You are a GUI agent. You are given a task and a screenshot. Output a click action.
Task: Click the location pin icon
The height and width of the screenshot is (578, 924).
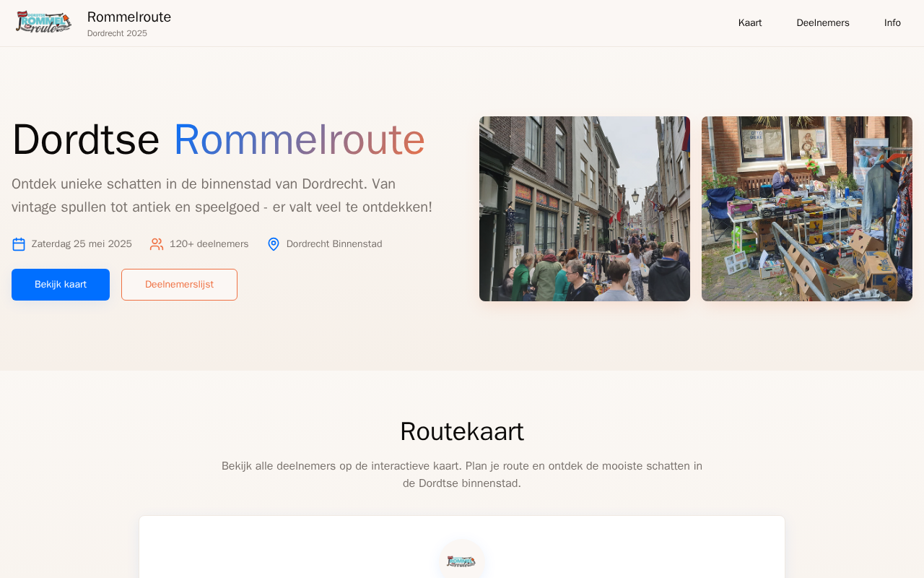tap(274, 244)
